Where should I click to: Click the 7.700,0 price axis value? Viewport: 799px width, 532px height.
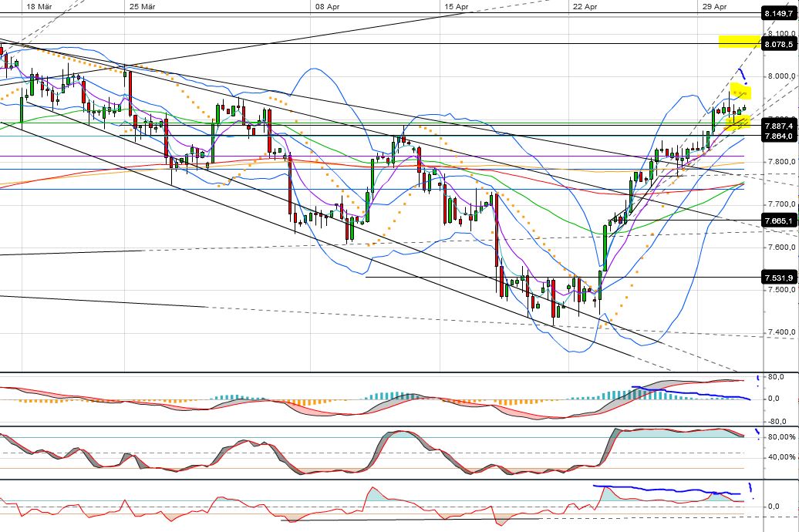[x=782, y=204]
